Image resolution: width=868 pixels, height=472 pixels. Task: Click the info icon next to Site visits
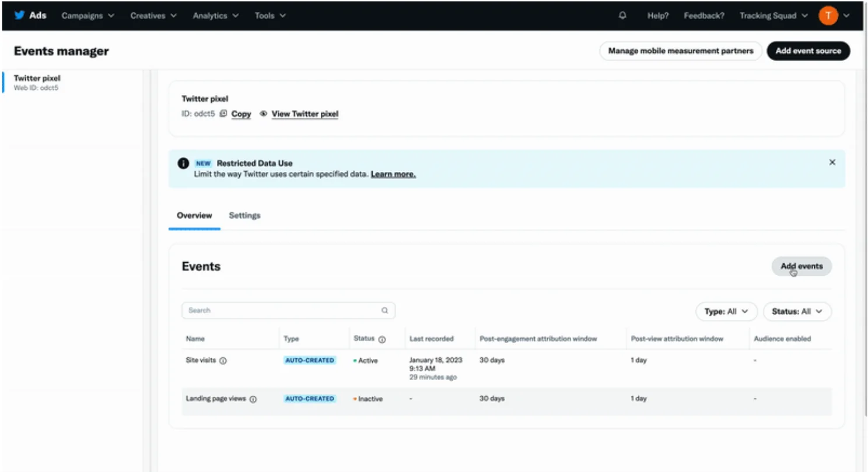pyautogui.click(x=223, y=361)
